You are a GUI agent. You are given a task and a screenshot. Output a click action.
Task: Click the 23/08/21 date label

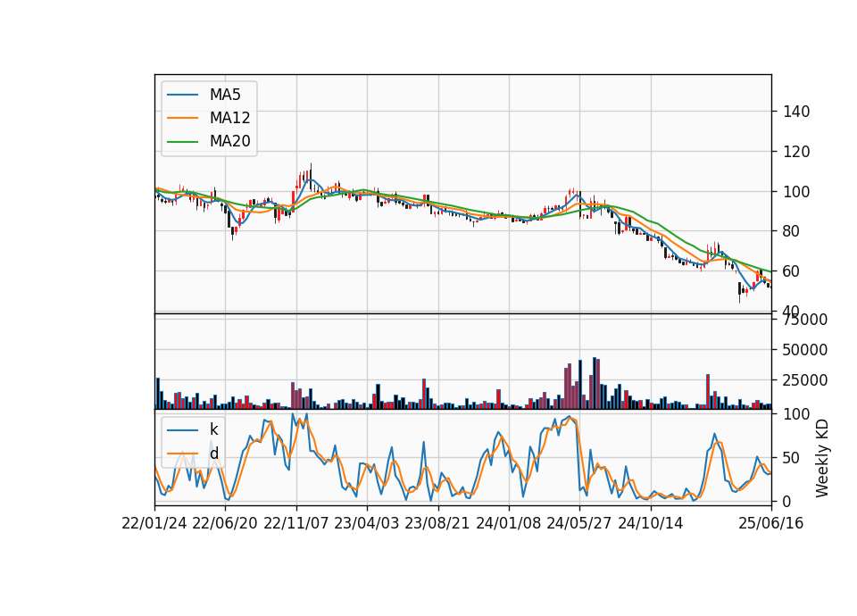[437, 523]
